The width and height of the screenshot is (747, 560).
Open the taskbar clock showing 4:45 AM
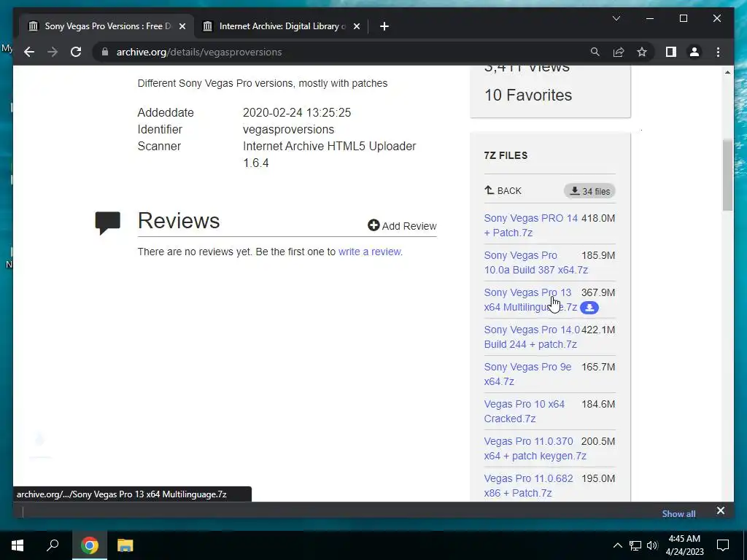[x=684, y=545]
